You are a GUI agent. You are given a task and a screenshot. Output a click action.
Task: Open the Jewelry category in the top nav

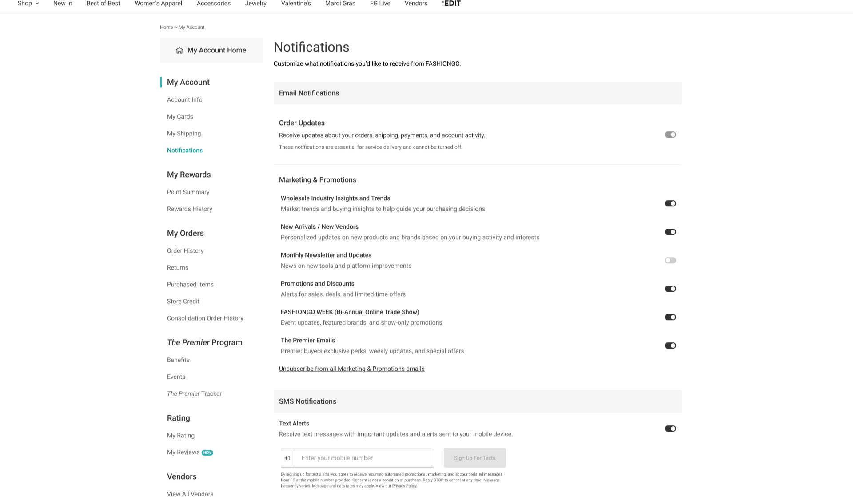click(255, 4)
